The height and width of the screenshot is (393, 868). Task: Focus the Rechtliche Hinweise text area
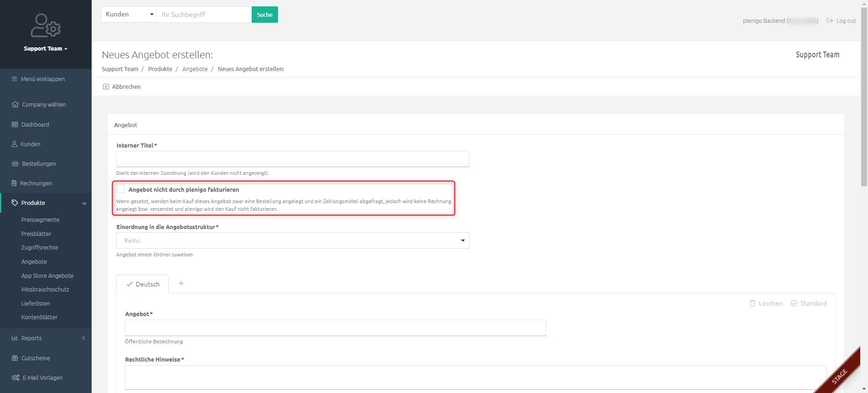pyautogui.click(x=475, y=378)
